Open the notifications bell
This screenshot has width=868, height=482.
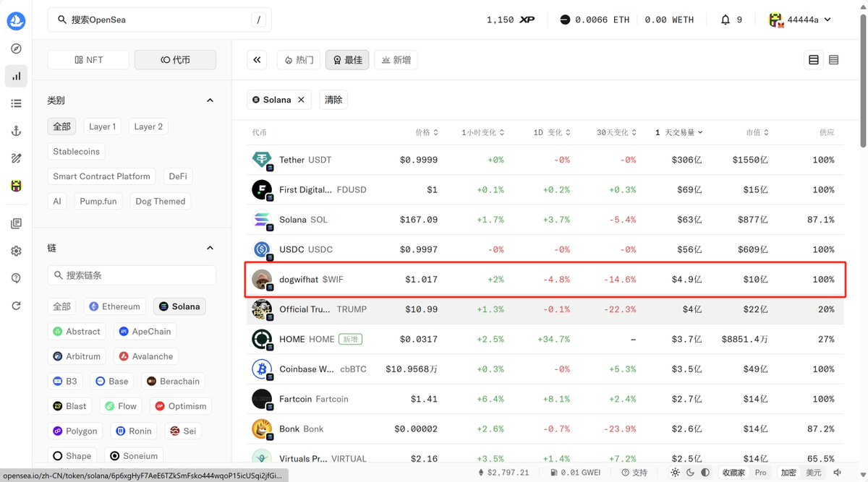726,20
